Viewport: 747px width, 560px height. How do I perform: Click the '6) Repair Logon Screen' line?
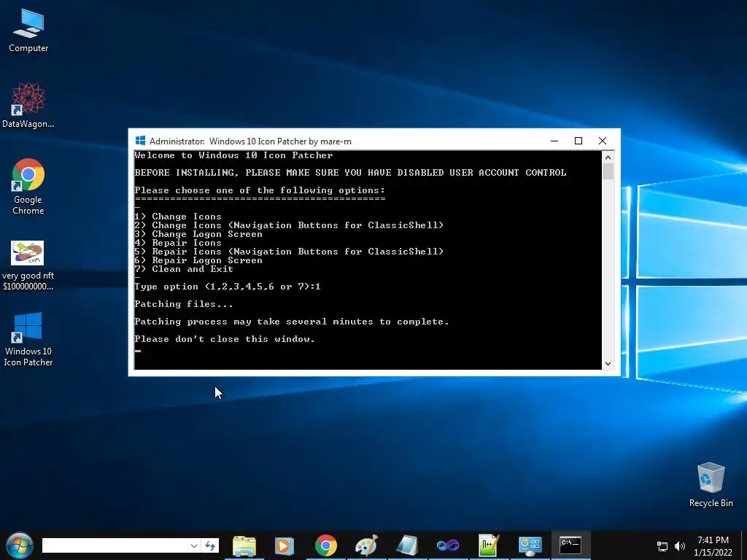pyautogui.click(x=198, y=260)
